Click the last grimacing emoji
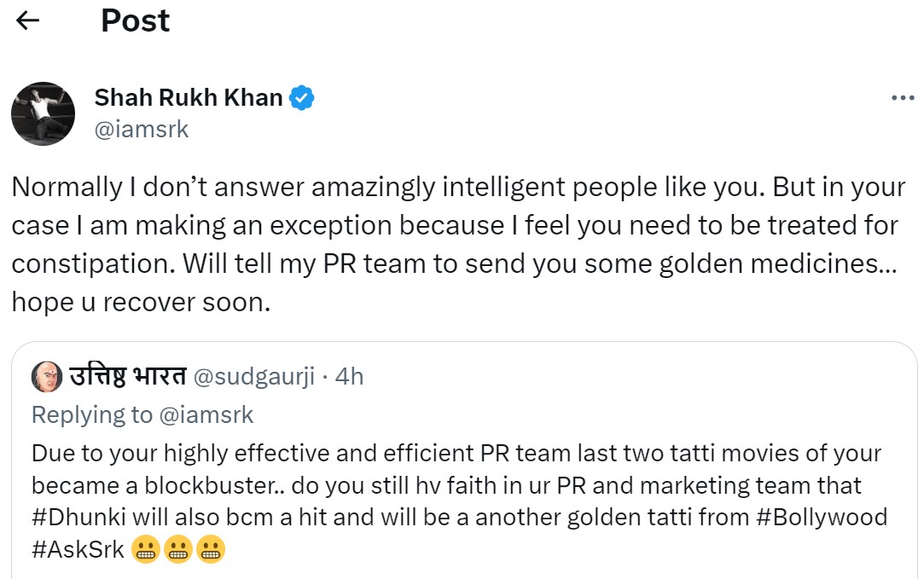Viewport: 924px width, 579px height. pos(210,551)
